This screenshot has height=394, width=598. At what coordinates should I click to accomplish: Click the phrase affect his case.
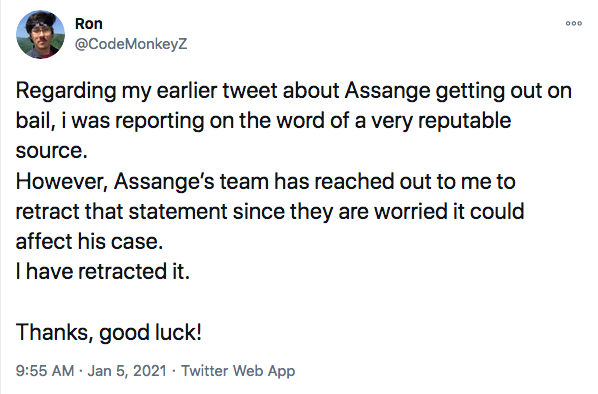(x=89, y=241)
